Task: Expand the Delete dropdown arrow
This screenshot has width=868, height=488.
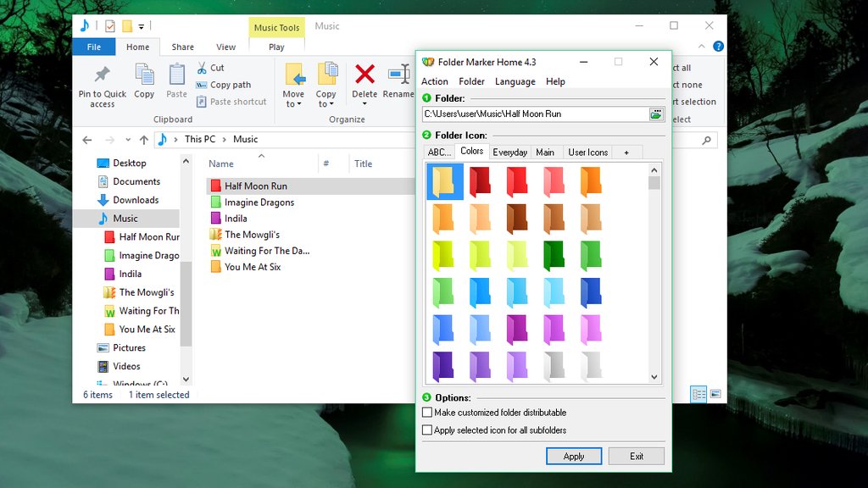Action: point(364,104)
